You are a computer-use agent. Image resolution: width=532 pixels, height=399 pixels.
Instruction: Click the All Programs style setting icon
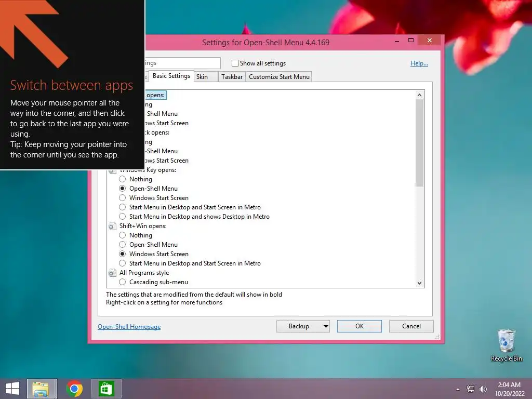(112, 273)
